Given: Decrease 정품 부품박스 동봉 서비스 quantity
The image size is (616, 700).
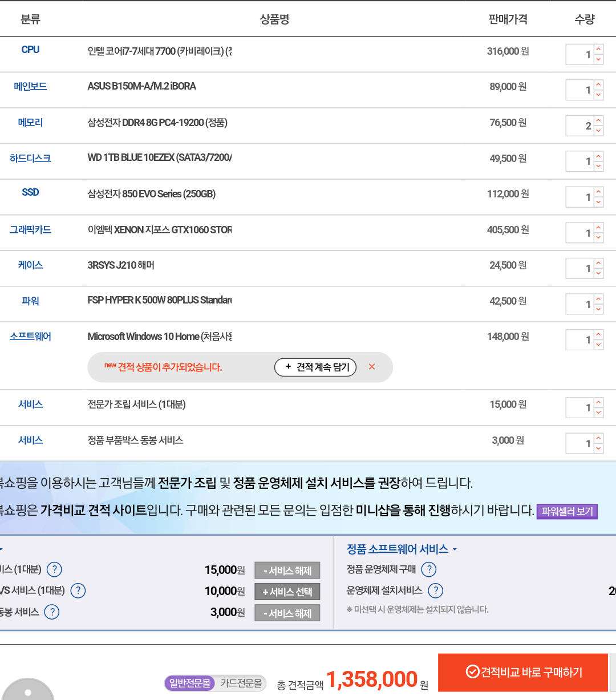Looking at the screenshot, I should coord(598,448).
